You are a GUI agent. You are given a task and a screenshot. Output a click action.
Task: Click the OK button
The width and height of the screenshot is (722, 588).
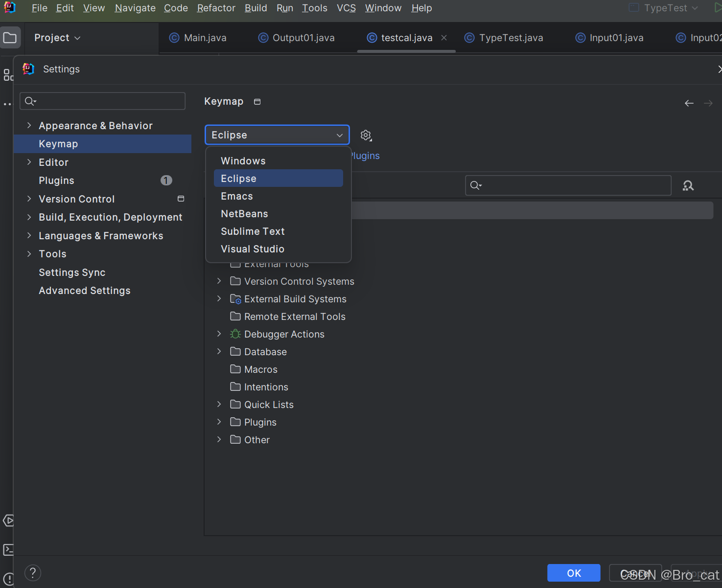(574, 573)
